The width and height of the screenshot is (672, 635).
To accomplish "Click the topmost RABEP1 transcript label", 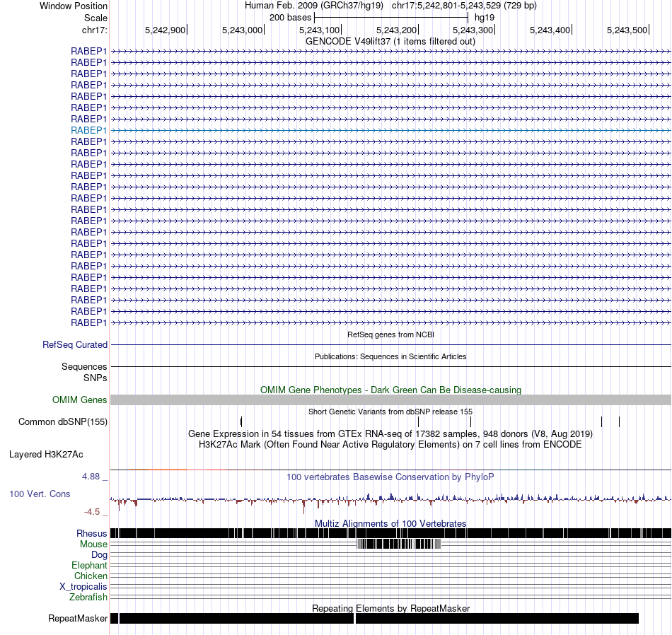I will coord(88,51).
